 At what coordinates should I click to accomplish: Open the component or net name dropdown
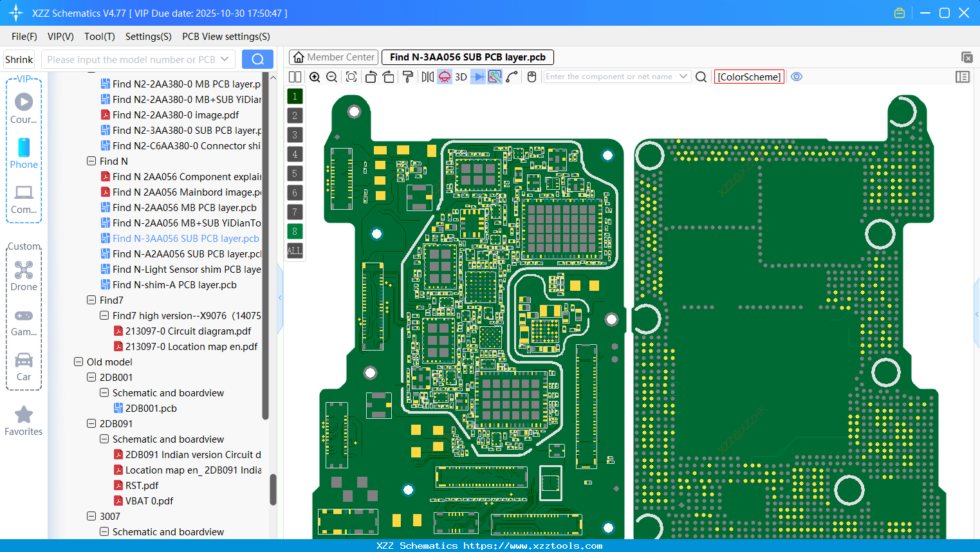(x=684, y=77)
